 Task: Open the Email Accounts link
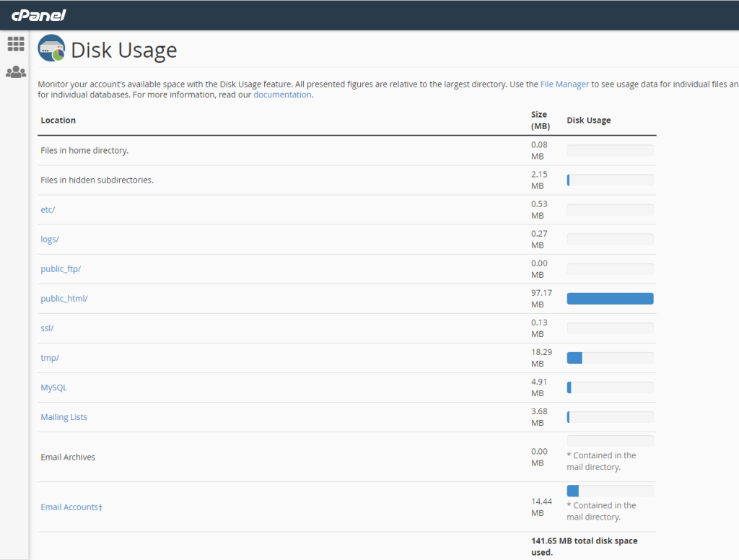click(x=71, y=507)
